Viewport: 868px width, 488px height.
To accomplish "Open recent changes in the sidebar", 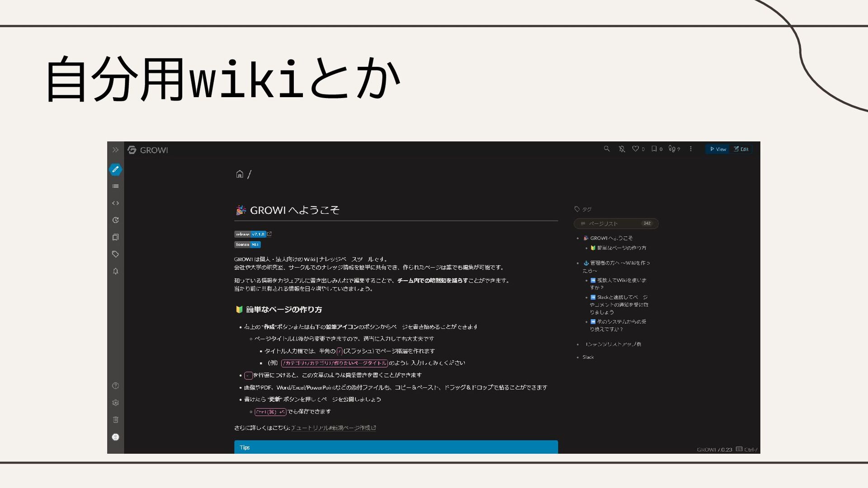I will click(115, 220).
